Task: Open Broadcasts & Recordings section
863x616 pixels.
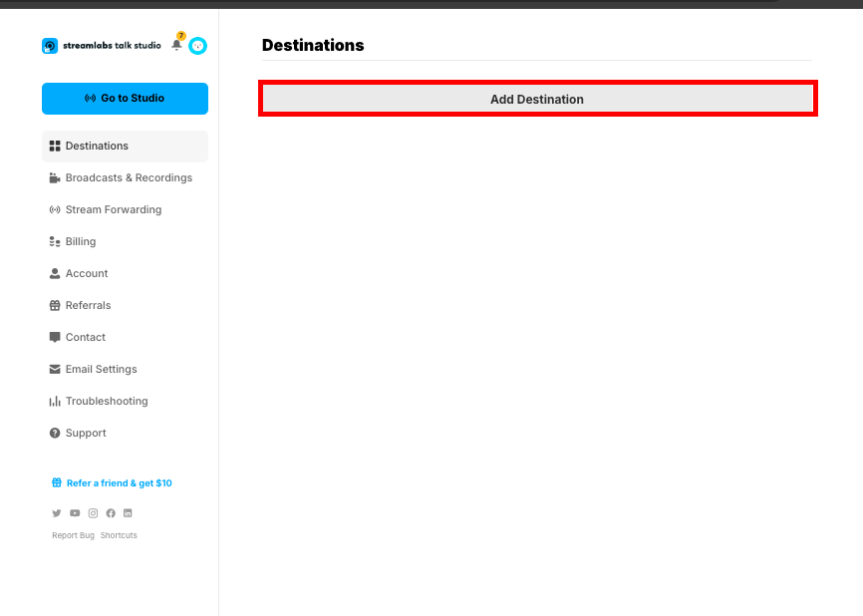Action: 129,177
